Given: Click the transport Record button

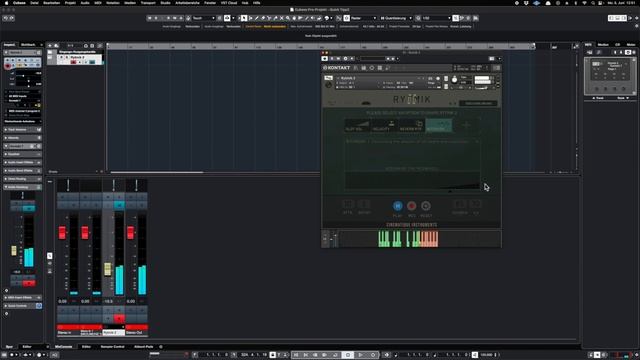Looking at the screenshot, I should click(x=373, y=355).
